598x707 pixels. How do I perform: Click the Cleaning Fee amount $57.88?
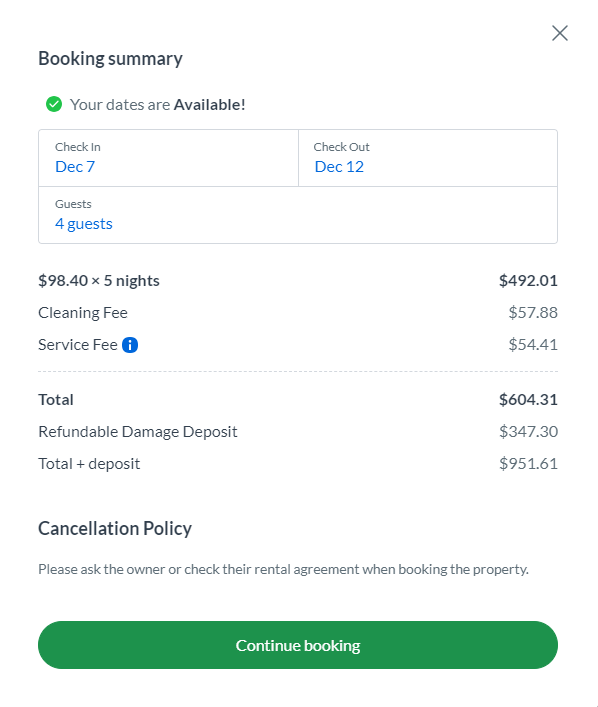533,312
